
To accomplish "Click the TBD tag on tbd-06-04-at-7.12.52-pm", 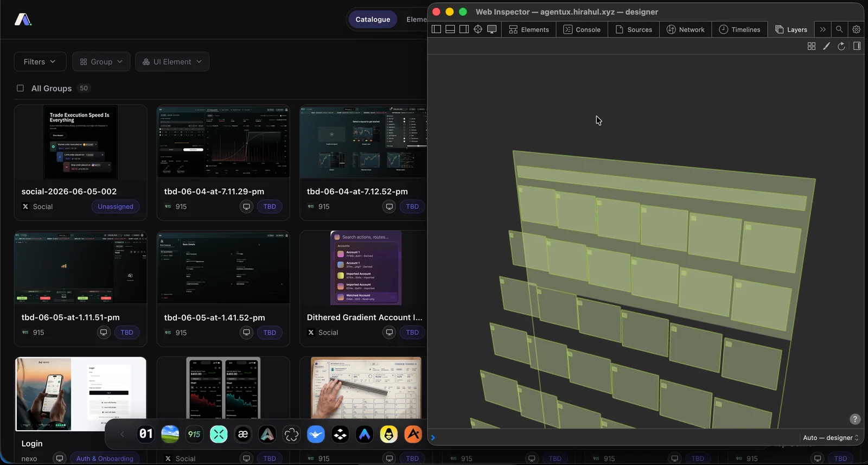I will coord(412,206).
